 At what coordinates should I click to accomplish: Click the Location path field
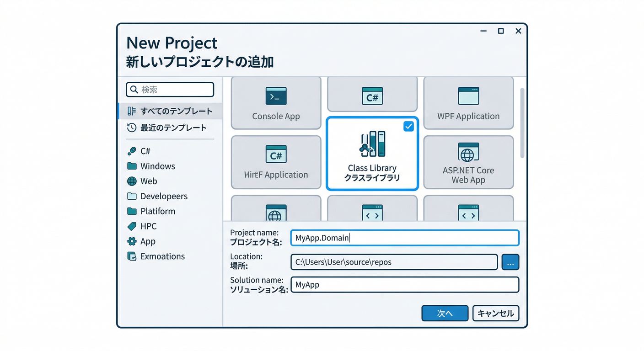coord(394,262)
